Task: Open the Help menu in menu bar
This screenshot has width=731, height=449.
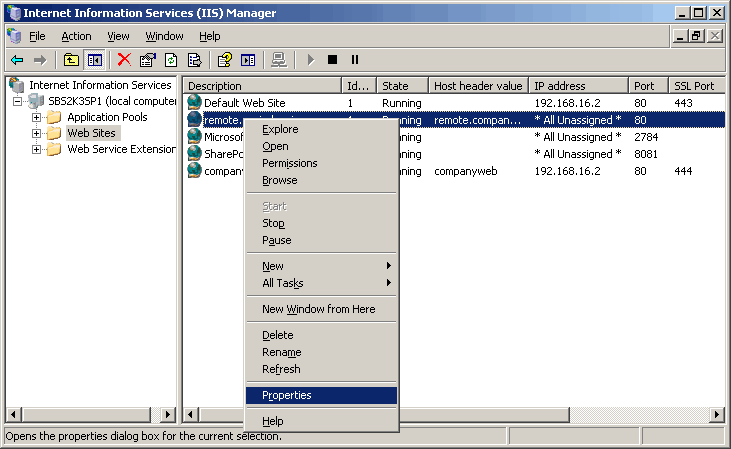Action: coord(210,36)
